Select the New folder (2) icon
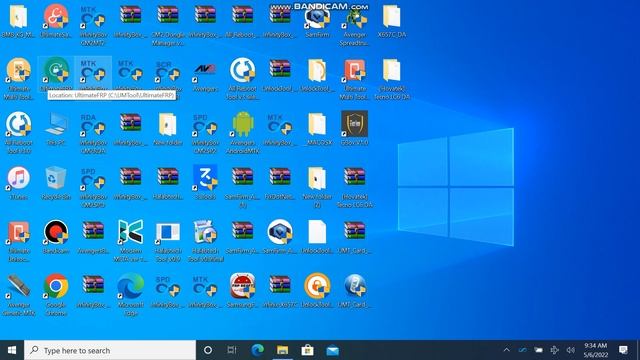 pyautogui.click(x=317, y=187)
